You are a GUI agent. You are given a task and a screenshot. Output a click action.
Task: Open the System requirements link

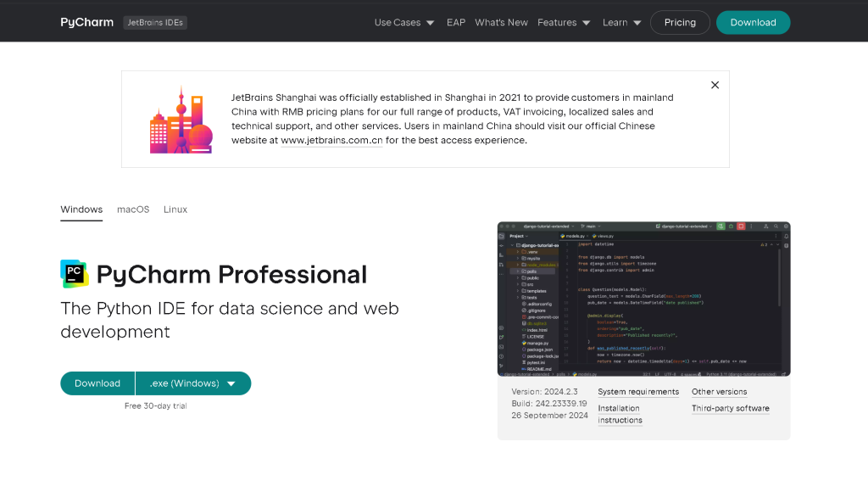pyautogui.click(x=638, y=392)
